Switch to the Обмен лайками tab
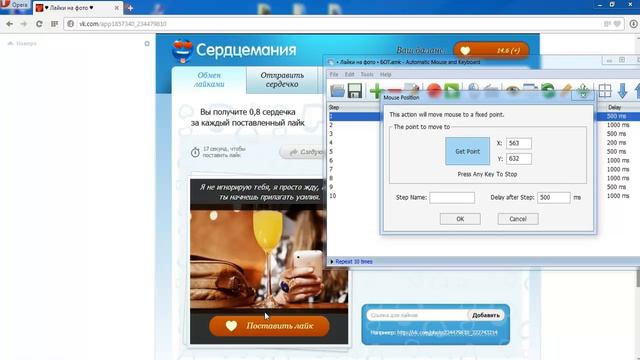The width and height of the screenshot is (640, 360). tap(209, 80)
